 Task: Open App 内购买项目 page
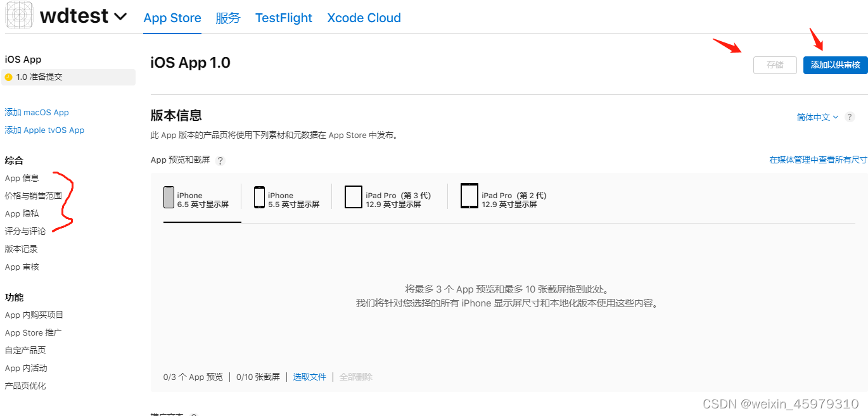[x=34, y=315]
